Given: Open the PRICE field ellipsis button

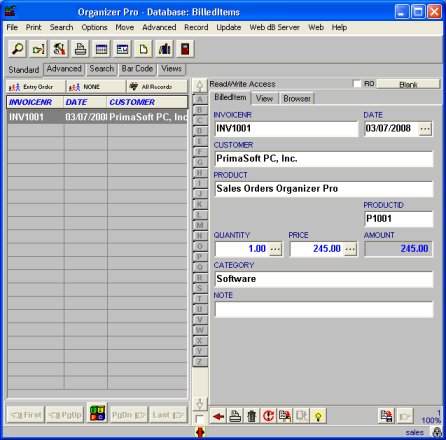Looking at the screenshot, I should [350, 249].
